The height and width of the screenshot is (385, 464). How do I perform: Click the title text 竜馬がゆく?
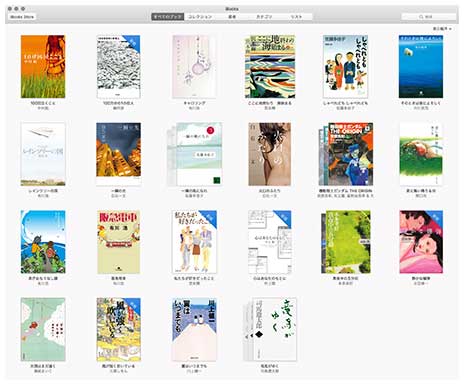[270, 366]
